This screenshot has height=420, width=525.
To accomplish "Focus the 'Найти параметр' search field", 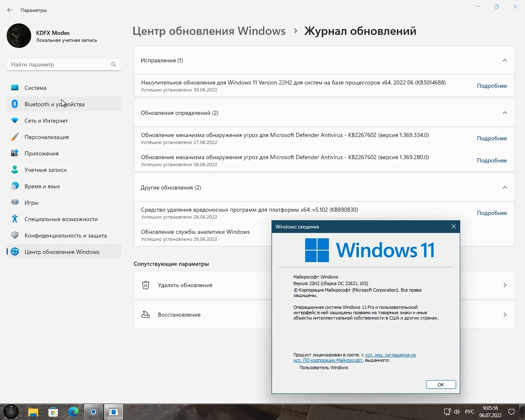I will (64, 64).
